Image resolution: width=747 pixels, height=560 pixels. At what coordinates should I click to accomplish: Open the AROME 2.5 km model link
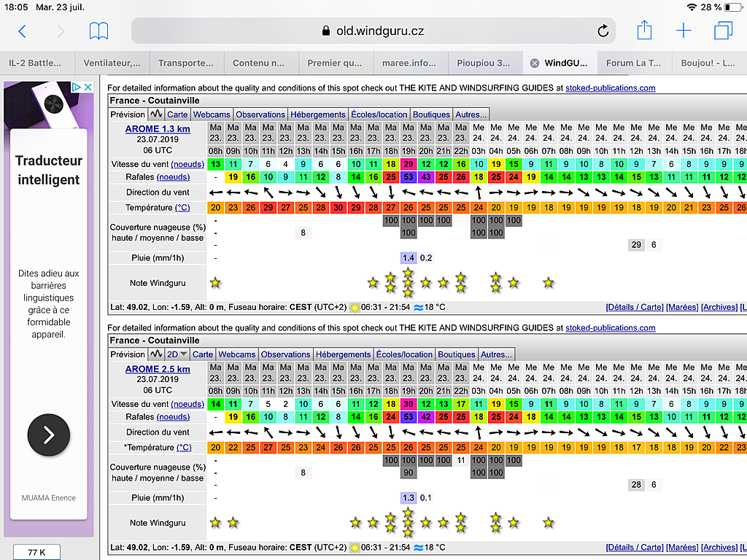click(158, 369)
